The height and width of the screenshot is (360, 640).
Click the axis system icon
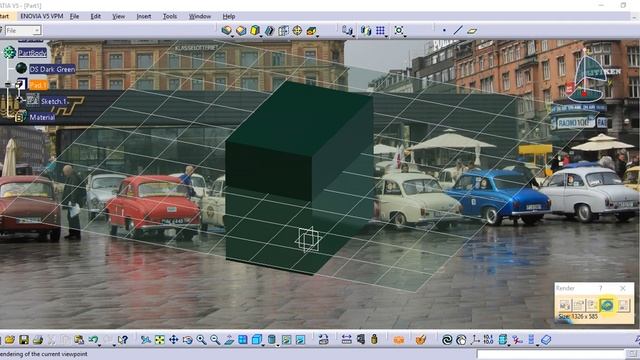pos(475,340)
